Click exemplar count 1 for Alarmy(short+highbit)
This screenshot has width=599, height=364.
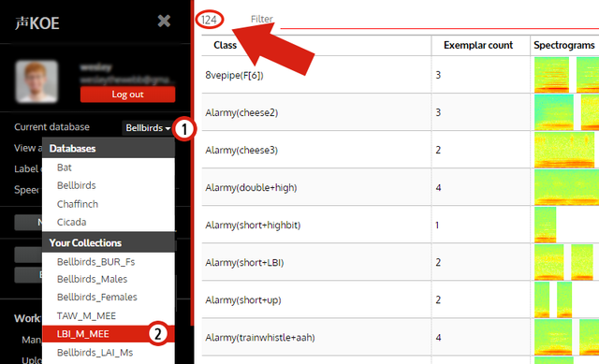click(437, 225)
